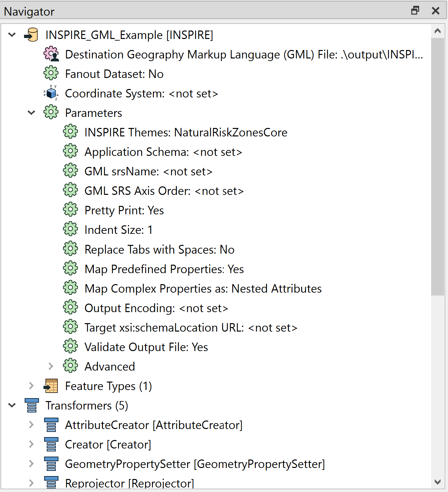This screenshot has height=492, width=448.
Task: Click the gear icon next to Parameters
Action: pyautogui.click(x=51, y=112)
